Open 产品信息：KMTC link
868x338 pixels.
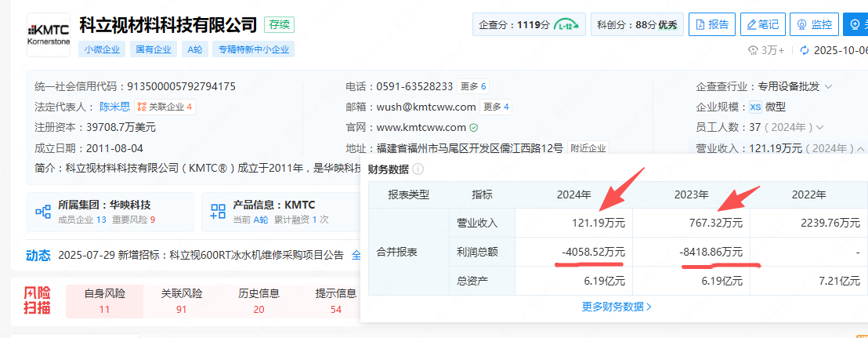[273, 205]
